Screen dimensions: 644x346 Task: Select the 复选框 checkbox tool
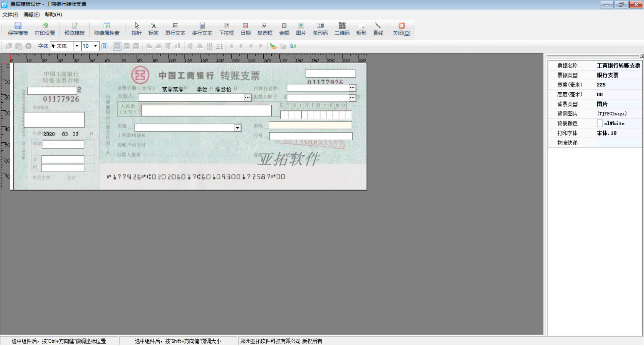pos(265,29)
